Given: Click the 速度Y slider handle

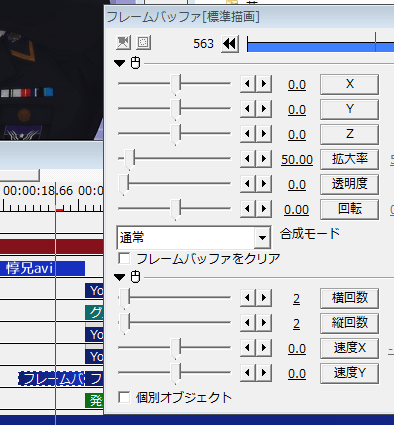Looking at the screenshot, I should tap(175, 374).
